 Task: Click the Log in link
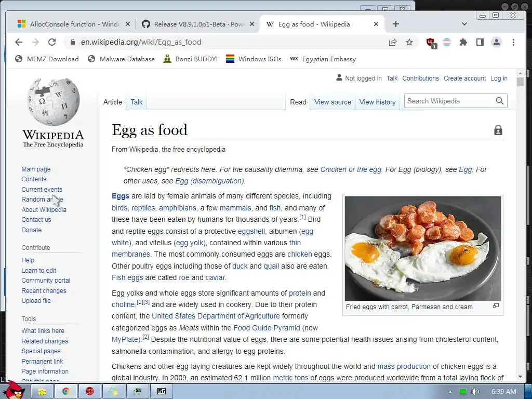click(x=499, y=78)
